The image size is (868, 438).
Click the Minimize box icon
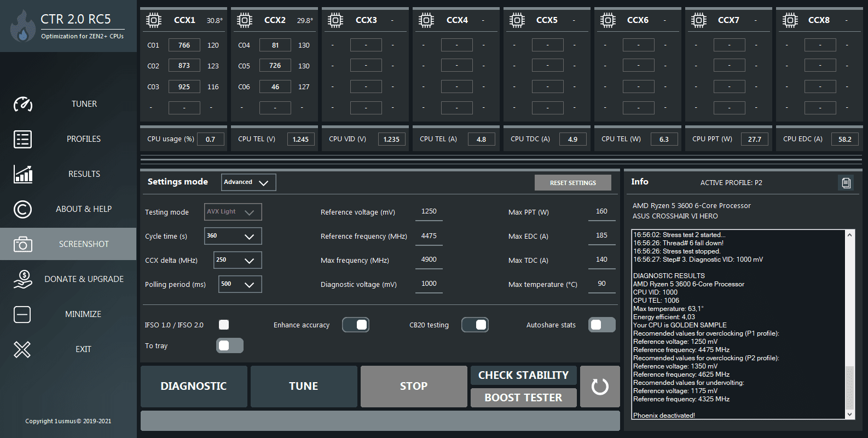pos(22,314)
